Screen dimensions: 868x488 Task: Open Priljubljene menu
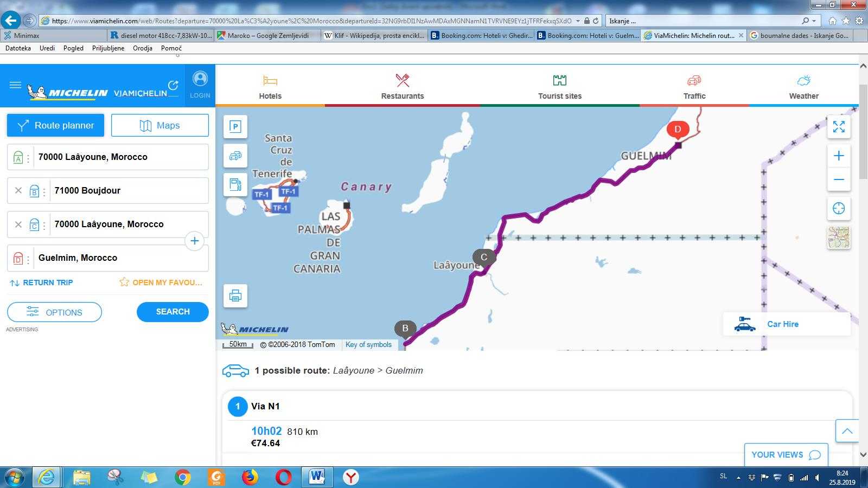pyautogui.click(x=108, y=48)
